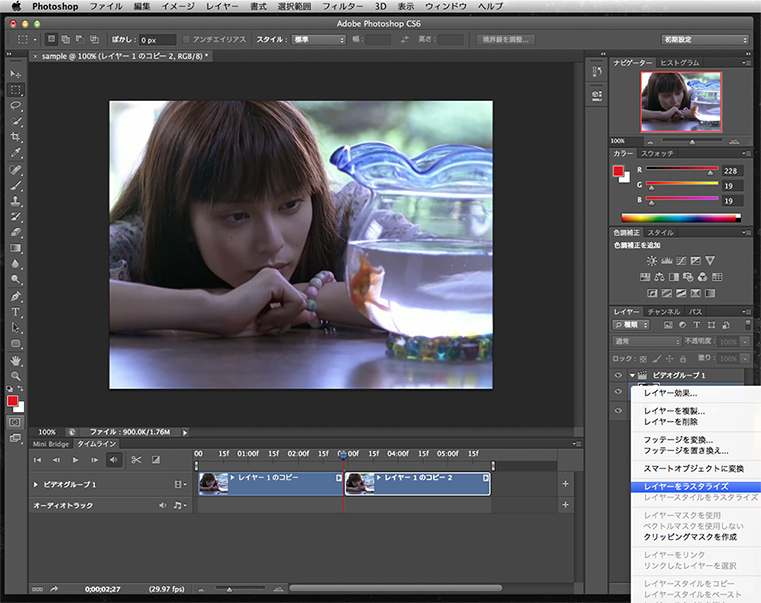Screen dimensions: 761x603
Task: Enable the アンチエイリアス checkbox
Action: click(x=186, y=39)
